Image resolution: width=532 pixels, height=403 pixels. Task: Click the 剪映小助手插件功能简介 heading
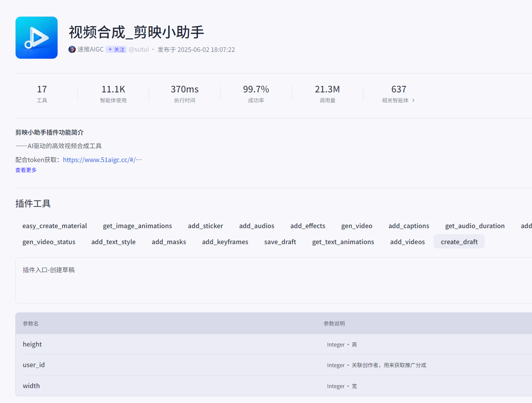pyautogui.click(x=49, y=133)
